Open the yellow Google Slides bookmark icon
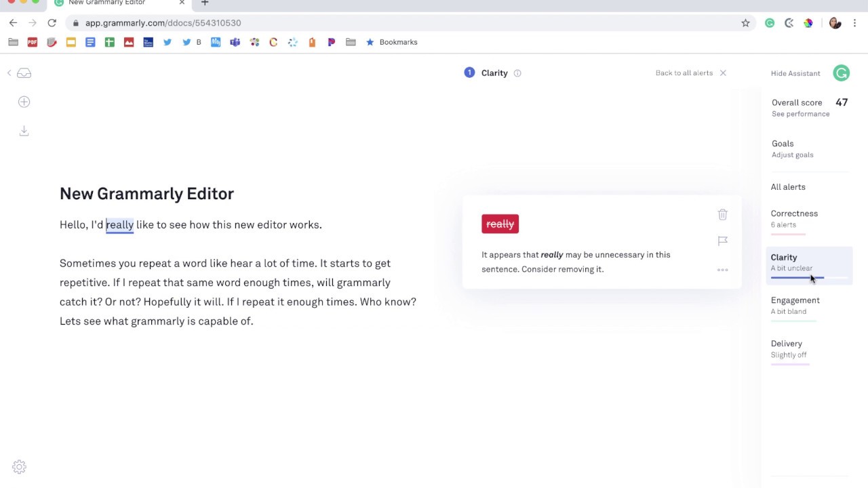The height and width of the screenshot is (488, 868). pyautogui.click(x=71, y=42)
